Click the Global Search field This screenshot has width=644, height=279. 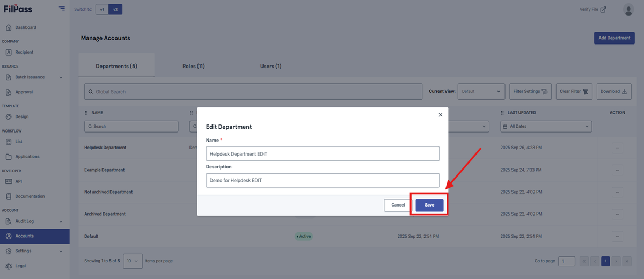pos(253,91)
